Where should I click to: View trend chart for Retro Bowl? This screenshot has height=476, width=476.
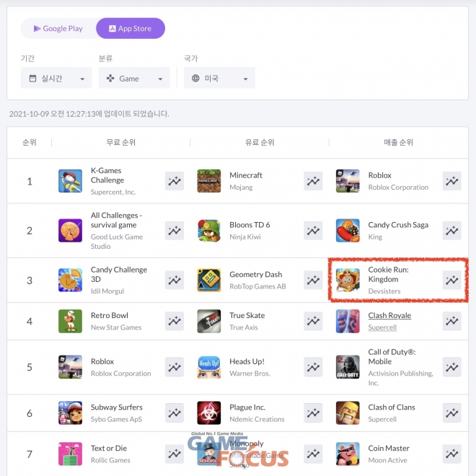pyautogui.click(x=175, y=321)
